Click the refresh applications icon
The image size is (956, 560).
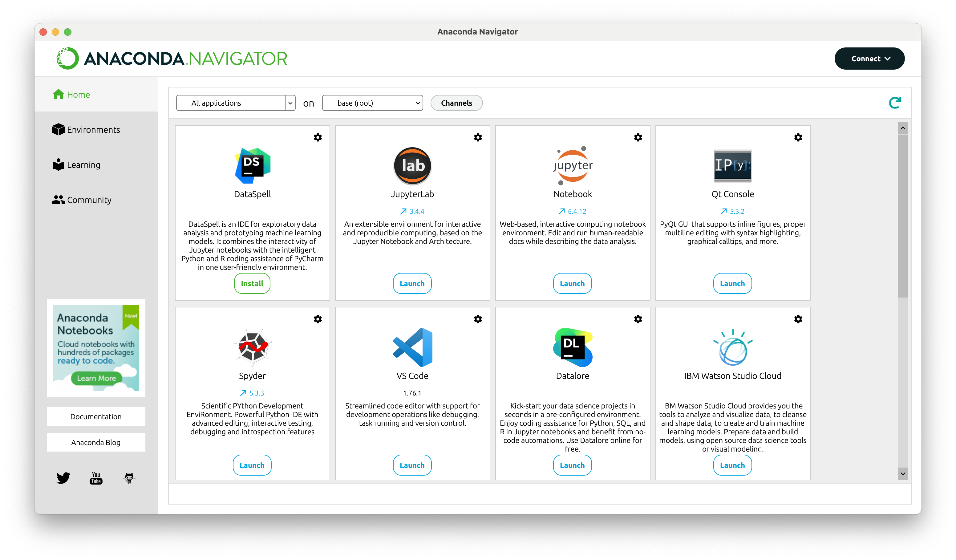coord(894,103)
